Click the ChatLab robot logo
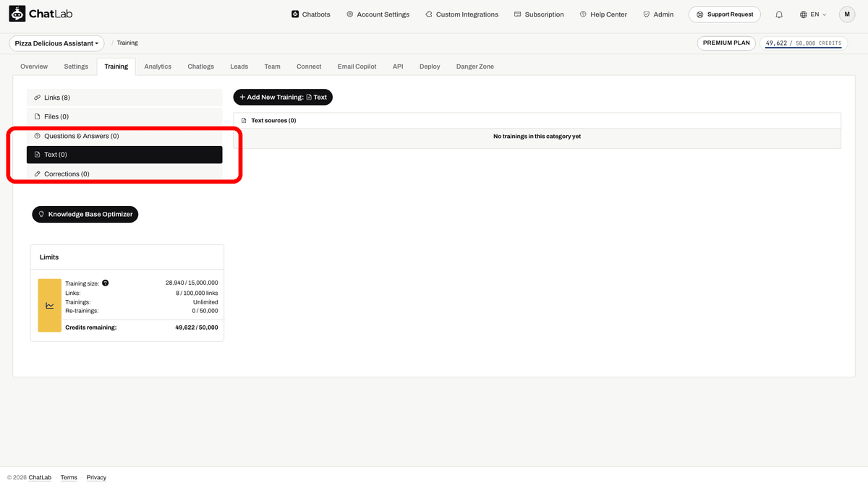Image resolution: width=868 pixels, height=488 pixels. tap(17, 14)
